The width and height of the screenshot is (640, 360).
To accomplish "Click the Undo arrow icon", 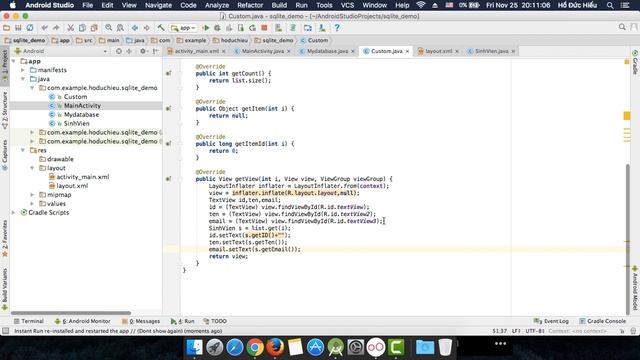I will point(44,28).
